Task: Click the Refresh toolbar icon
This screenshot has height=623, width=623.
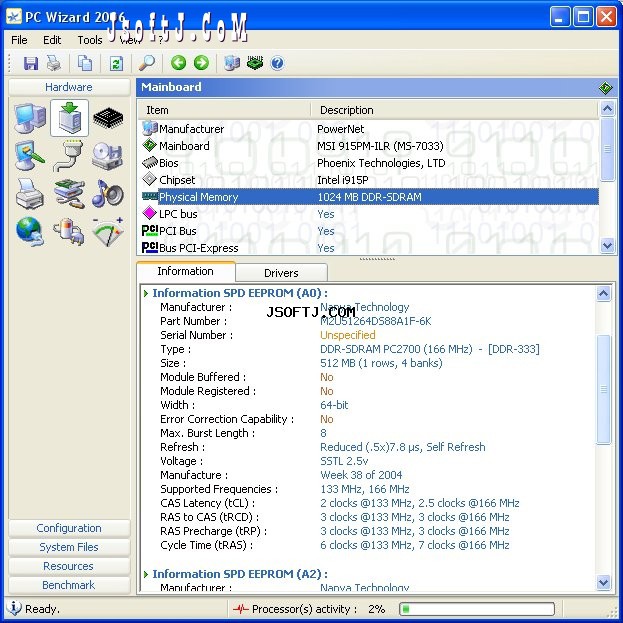Action: (x=116, y=63)
